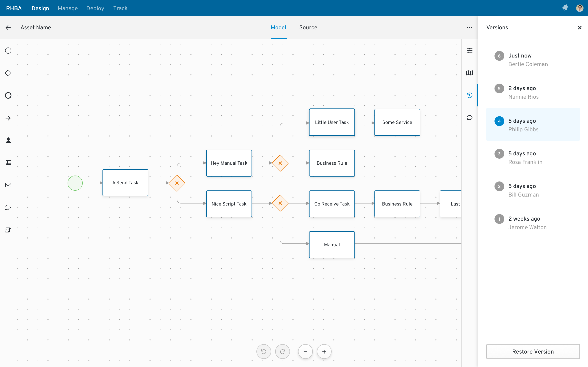
Task: Select the gateway diamond tool
Action: click(x=8, y=73)
